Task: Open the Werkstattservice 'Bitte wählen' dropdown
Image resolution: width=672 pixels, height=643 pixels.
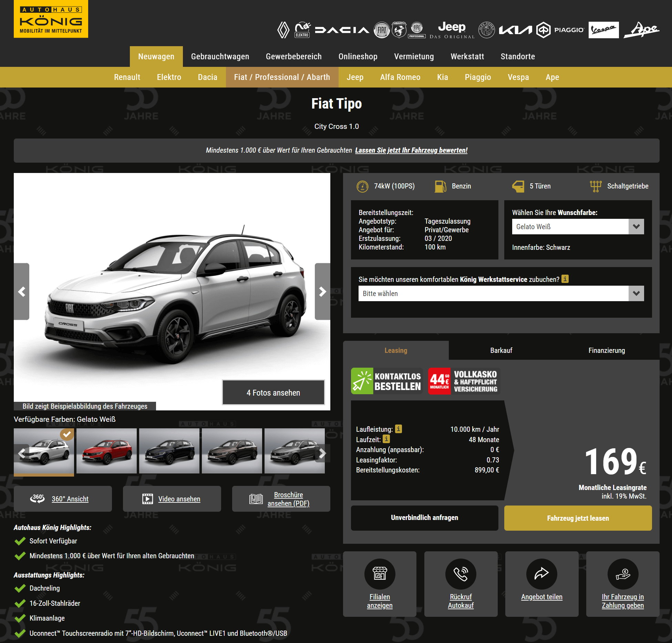Action: tap(501, 294)
